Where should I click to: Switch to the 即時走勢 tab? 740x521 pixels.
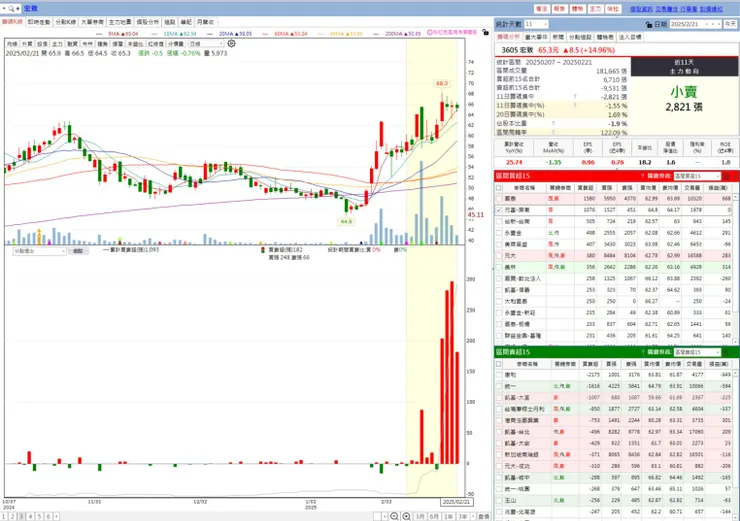coord(39,22)
